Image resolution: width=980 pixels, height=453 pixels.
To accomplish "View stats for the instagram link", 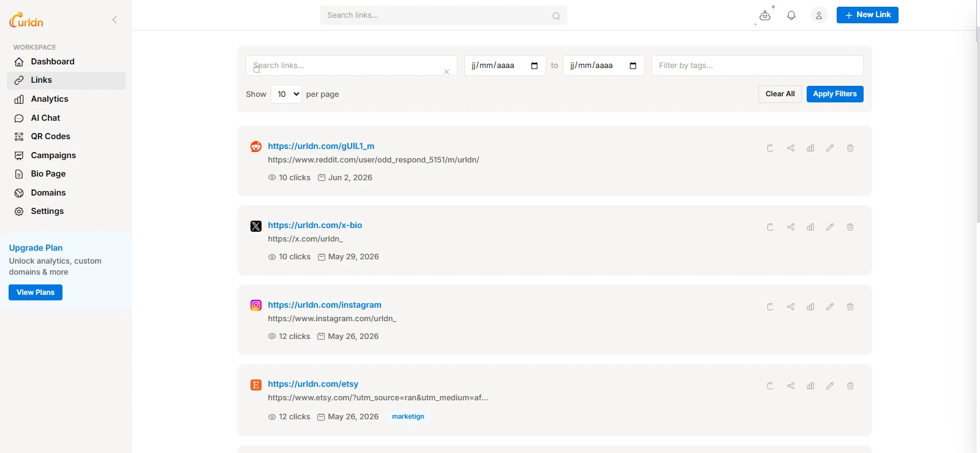I will [810, 306].
